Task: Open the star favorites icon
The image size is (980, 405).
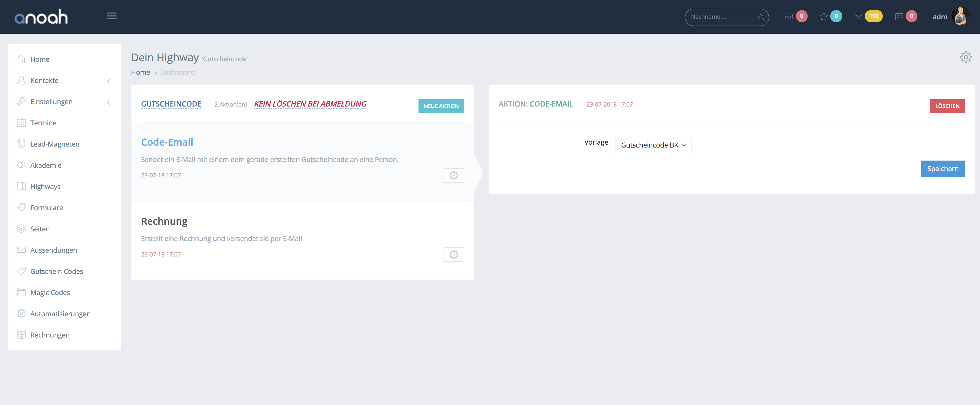Action: 824,16
